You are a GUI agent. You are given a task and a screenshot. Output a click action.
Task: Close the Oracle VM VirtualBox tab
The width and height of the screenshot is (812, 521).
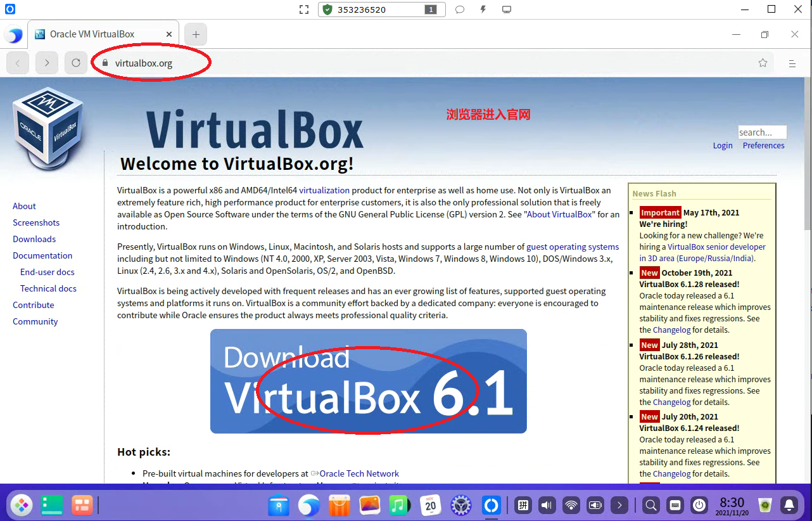coord(169,34)
